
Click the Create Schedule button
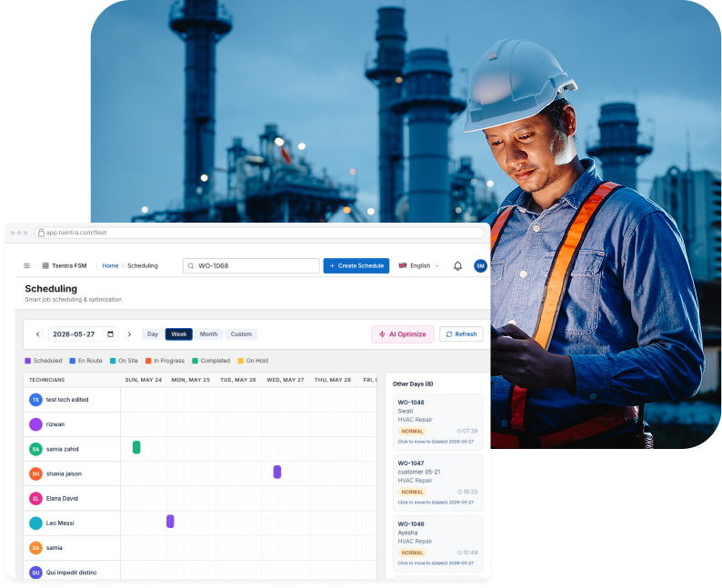pyautogui.click(x=356, y=265)
